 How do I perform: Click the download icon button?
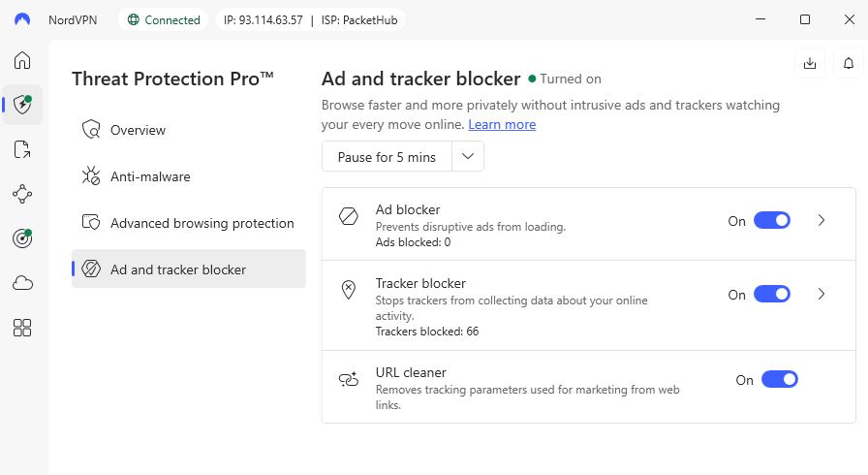(809, 63)
